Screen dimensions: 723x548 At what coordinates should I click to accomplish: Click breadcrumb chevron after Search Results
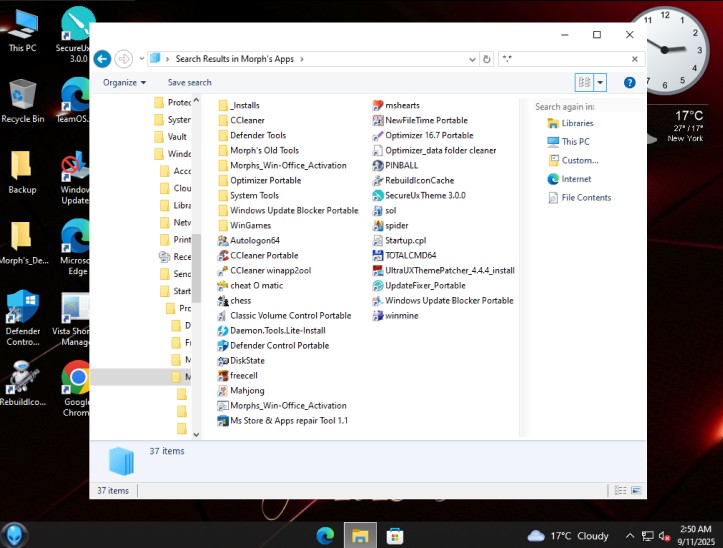[302, 59]
